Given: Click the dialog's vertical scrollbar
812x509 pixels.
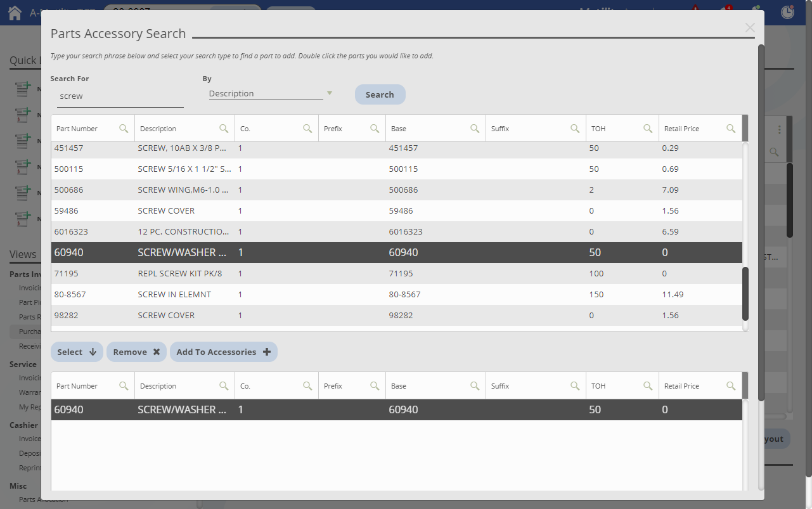Looking at the screenshot, I should click(x=761, y=222).
